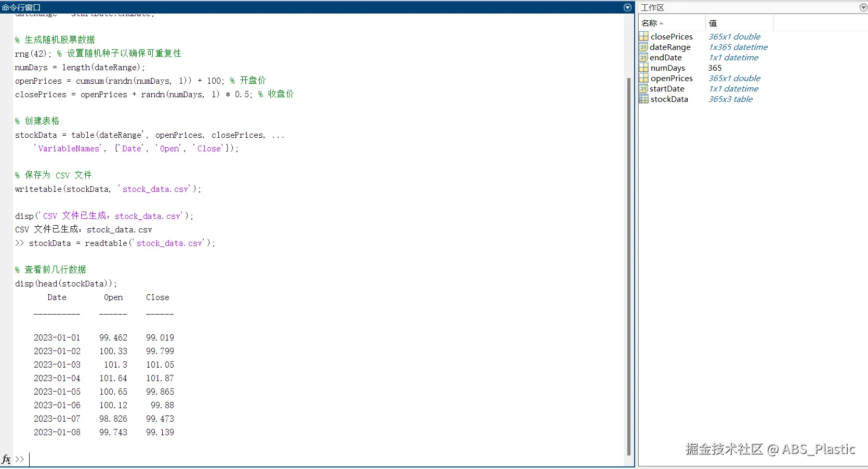
Task: Click the 365x3 table value of stockData
Action: point(730,99)
